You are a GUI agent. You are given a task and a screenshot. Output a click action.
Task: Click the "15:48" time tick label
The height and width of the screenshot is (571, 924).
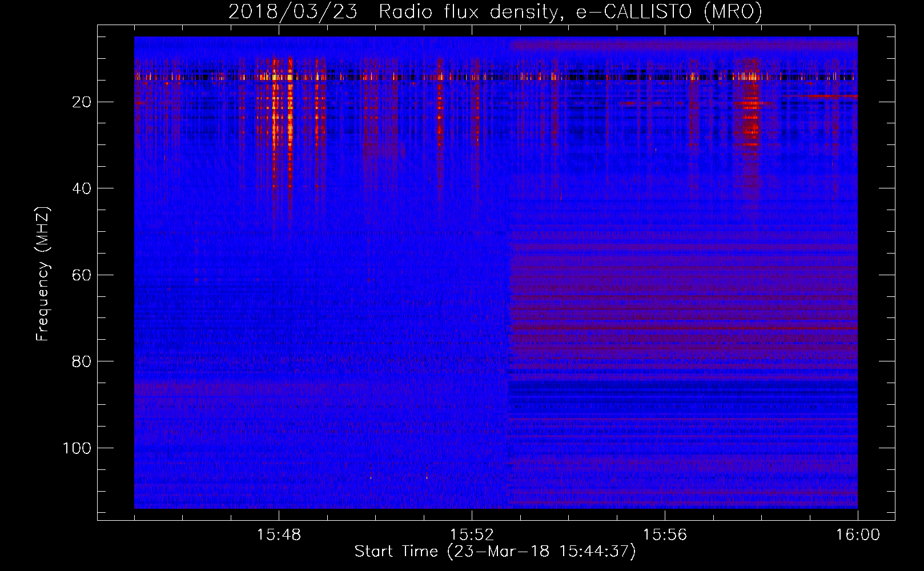[279, 535]
